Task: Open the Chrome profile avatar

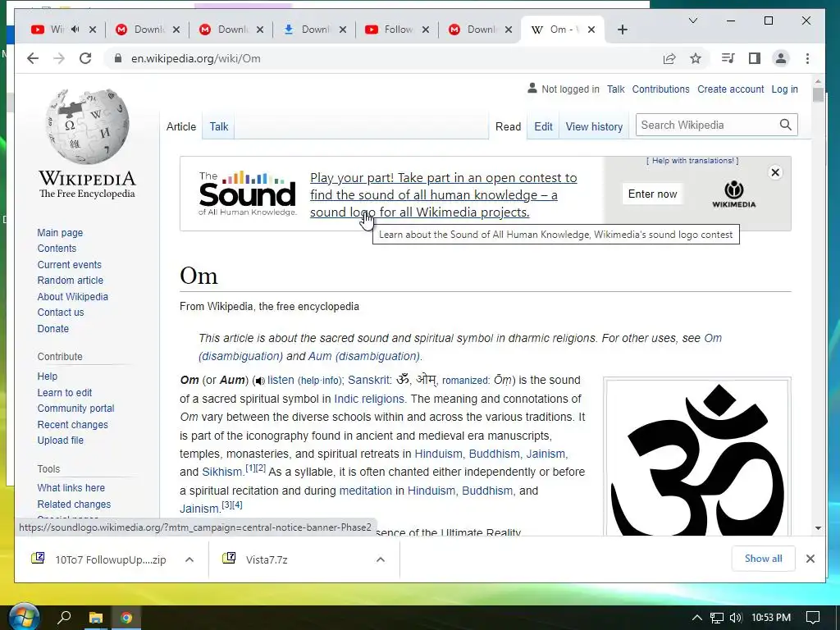Action: [x=781, y=58]
